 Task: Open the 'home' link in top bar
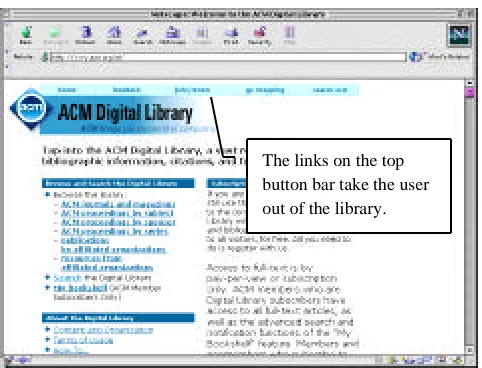point(67,90)
